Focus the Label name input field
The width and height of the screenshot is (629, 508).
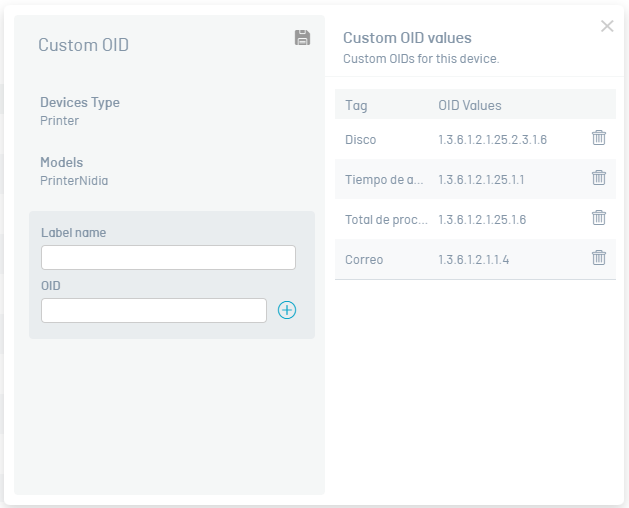[x=168, y=258]
